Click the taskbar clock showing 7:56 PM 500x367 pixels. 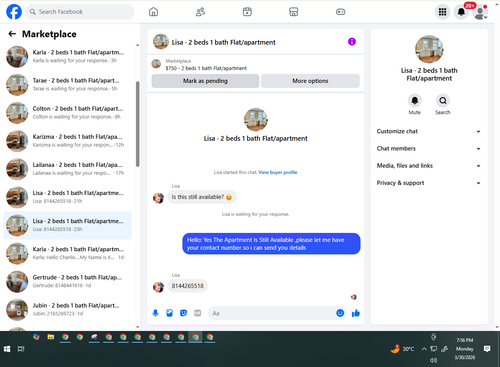(465, 349)
